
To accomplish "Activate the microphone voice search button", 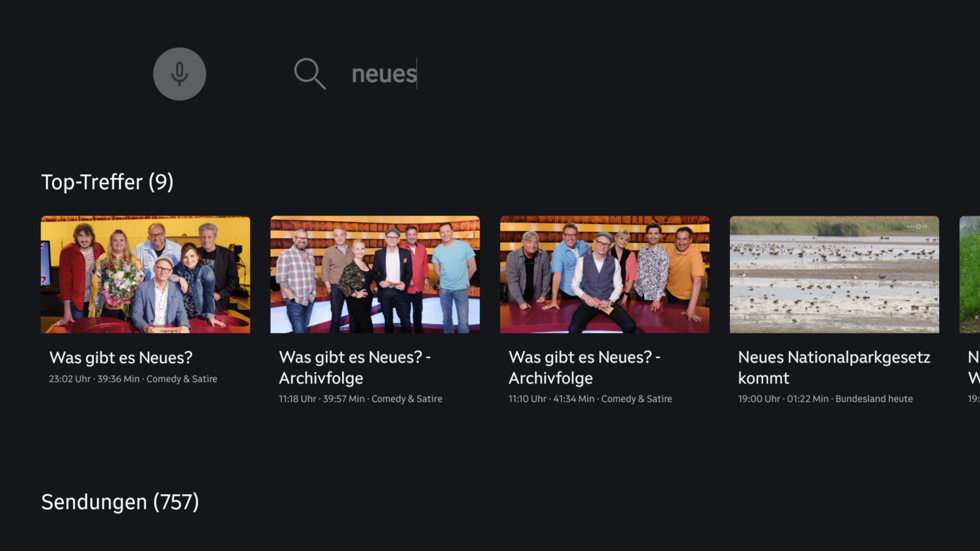I will click(179, 74).
